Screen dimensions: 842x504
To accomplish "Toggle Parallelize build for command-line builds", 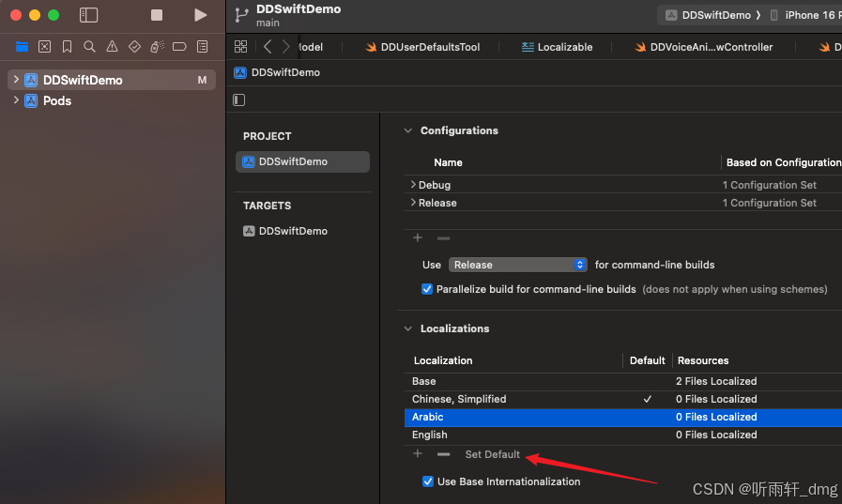I will (427, 289).
